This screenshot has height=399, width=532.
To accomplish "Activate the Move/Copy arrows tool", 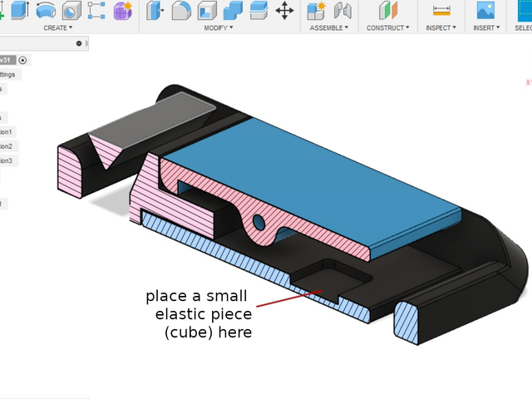I will (284, 10).
